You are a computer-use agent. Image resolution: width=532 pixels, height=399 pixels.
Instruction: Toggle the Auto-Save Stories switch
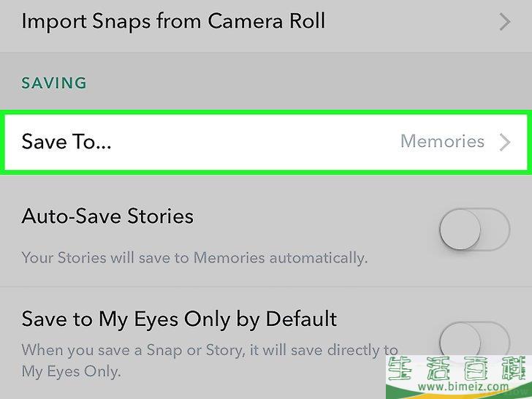tap(474, 229)
